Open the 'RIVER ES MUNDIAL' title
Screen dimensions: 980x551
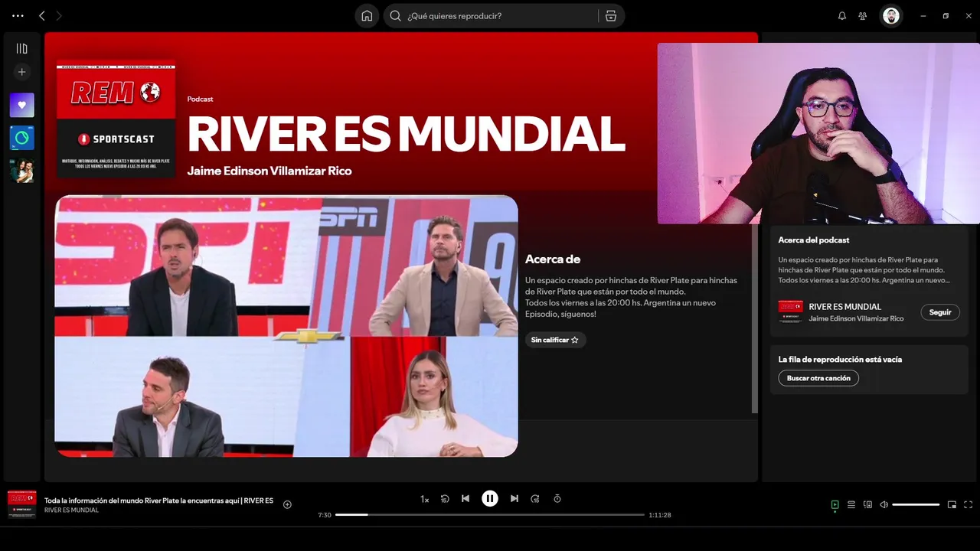pyautogui.click(x=406, y=134)
